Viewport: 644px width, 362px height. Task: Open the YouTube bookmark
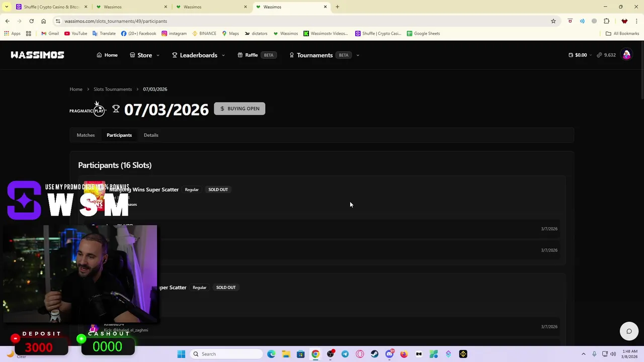75,34
